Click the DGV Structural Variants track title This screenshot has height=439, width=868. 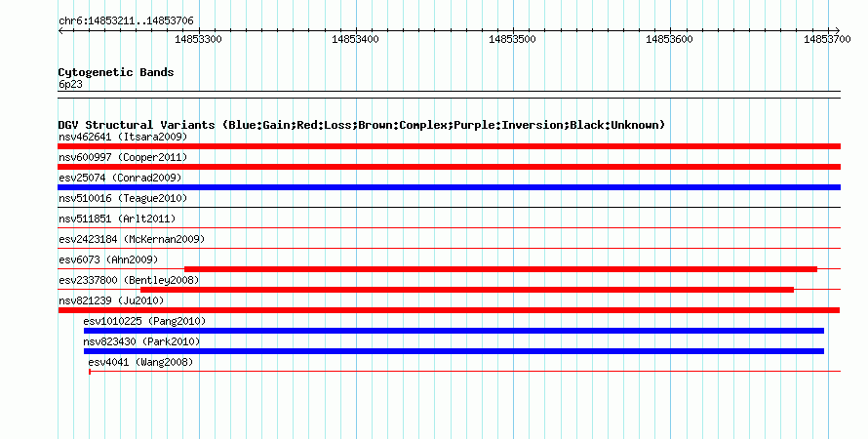pos(362,125)
